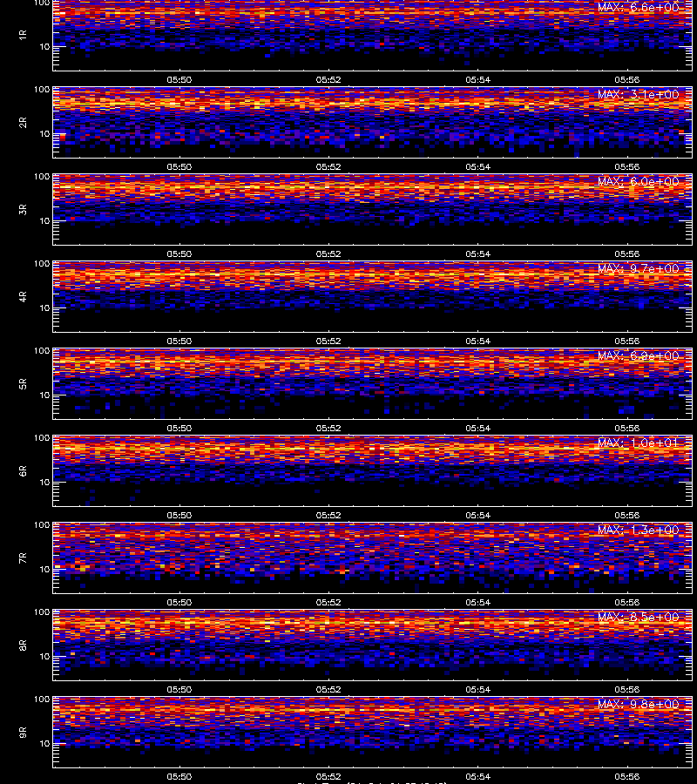The image size is (697, 784).
Task: Select the 'MAX: 3.1e+00' readout in panel 2R
Action: click(x=638, y=94)
